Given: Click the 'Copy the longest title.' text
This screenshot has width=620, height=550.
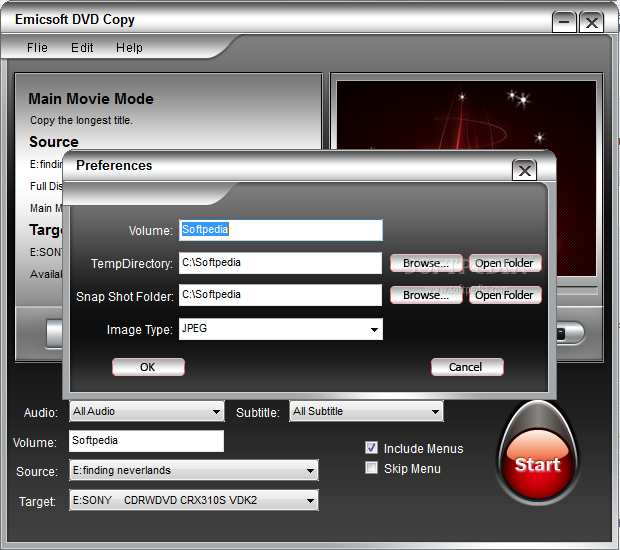Looking at the screenshot, I should pyautogui.click(x=81, y=120).
